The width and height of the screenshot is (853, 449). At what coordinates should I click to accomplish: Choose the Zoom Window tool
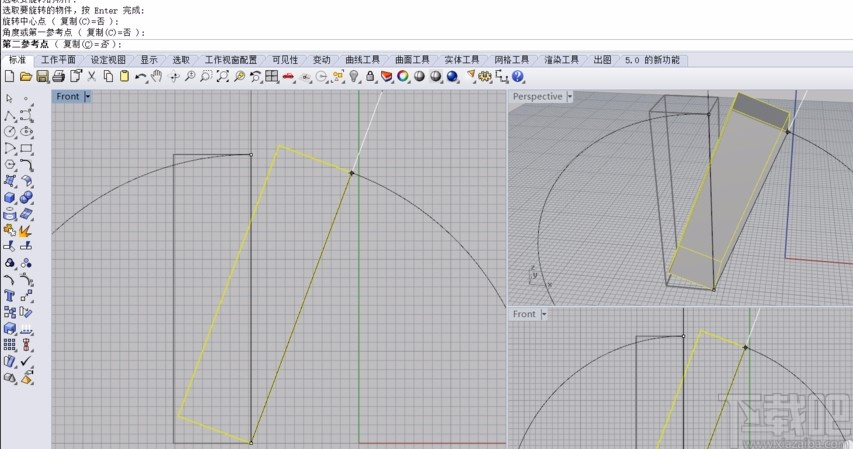pos(206,77)
